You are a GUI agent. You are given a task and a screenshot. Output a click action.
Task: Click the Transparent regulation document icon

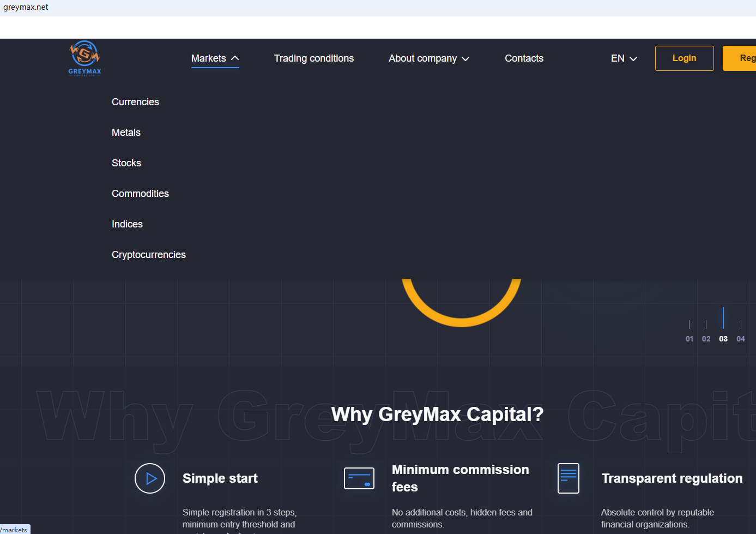tap(568, 478)
